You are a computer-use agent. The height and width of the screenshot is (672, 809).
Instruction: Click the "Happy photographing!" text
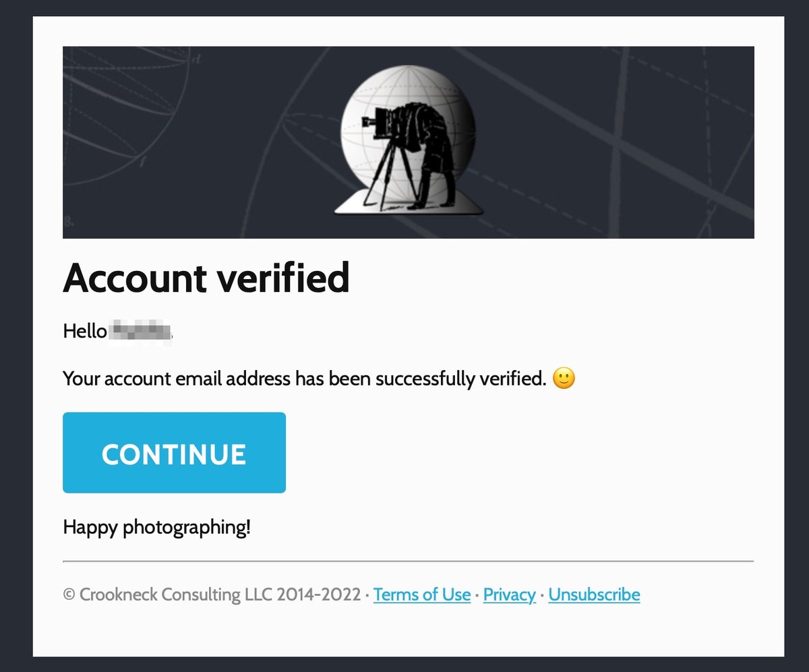[156, 527]
